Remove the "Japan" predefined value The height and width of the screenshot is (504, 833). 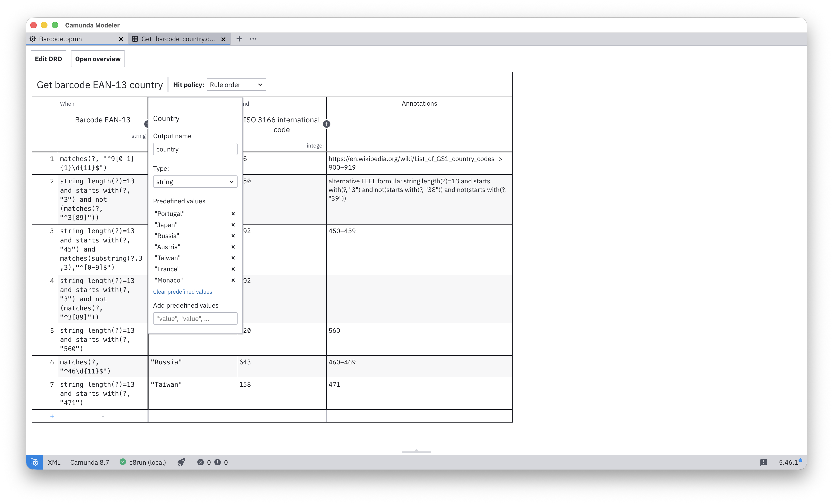pyautogui.click(x=233, y=225)
